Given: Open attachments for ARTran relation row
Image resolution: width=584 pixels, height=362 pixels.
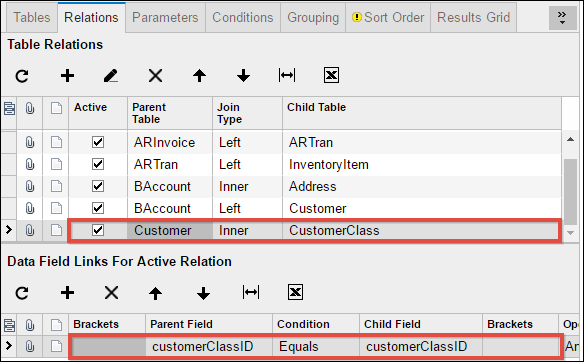Looking at the screenshot, I should (x=30, y=164).
